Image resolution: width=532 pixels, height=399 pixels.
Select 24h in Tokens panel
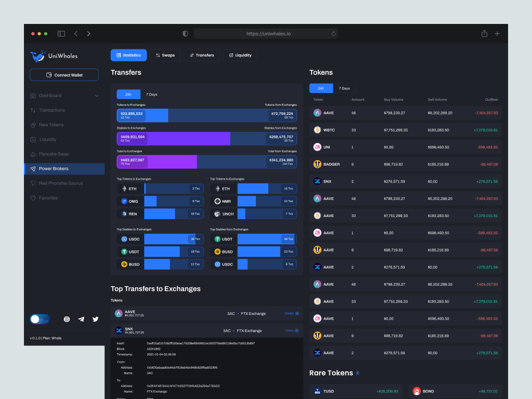coord(321,88)
